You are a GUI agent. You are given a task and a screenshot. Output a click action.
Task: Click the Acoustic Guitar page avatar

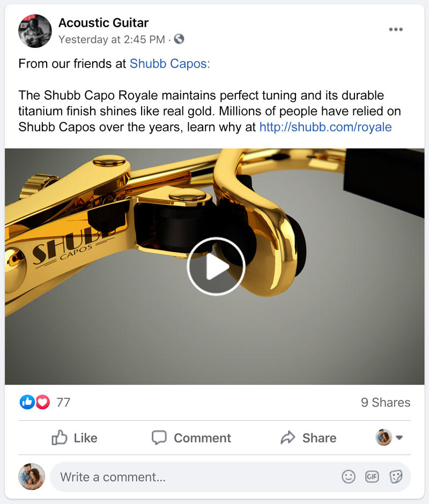tap(35, 31)
